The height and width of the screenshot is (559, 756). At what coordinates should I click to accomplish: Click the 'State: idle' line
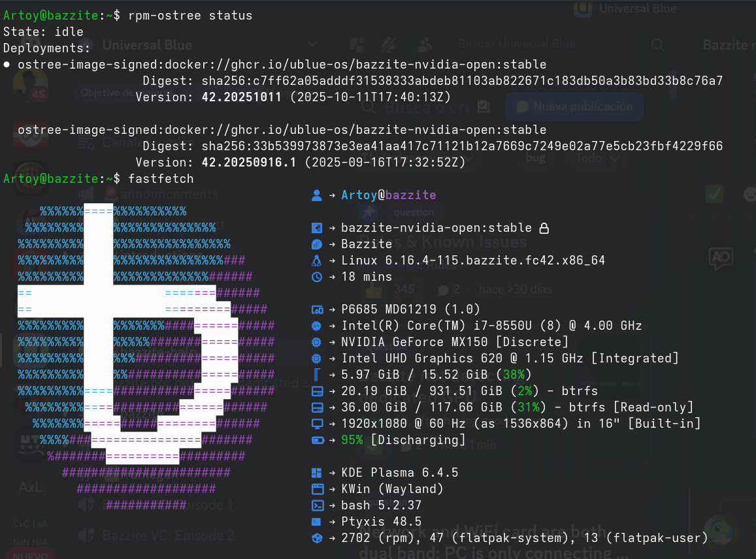[x=43, y=32]
